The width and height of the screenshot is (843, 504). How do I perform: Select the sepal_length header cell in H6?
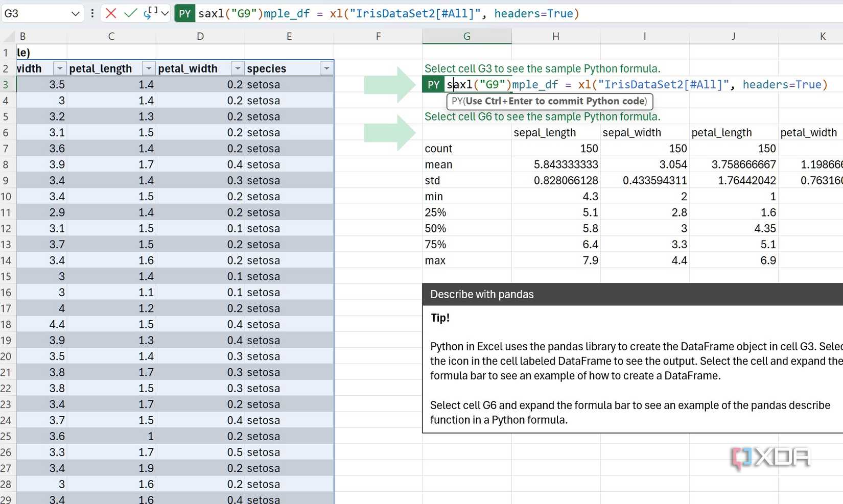545,132
